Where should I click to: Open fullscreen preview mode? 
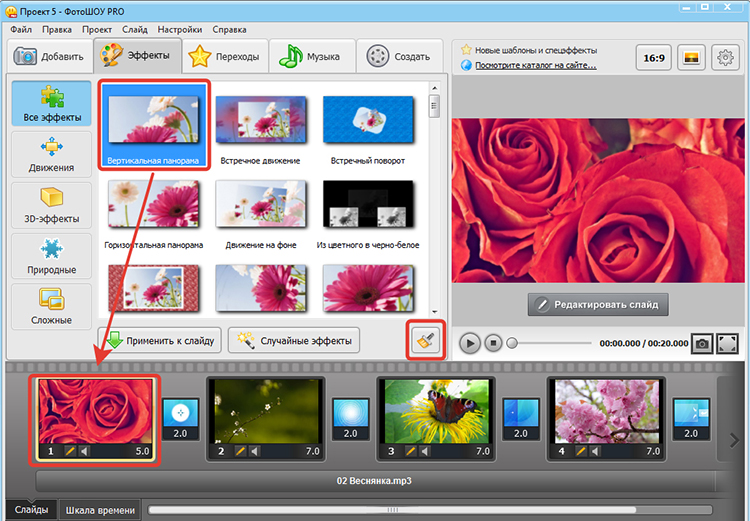727,344
